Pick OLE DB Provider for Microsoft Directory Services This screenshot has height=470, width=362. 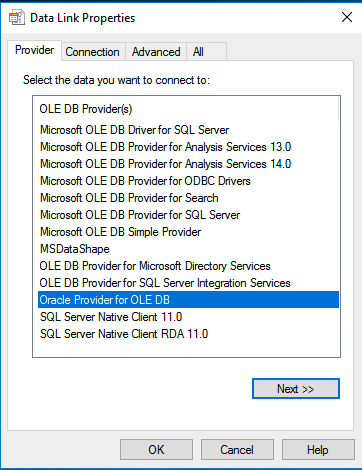tap(155, 266)
